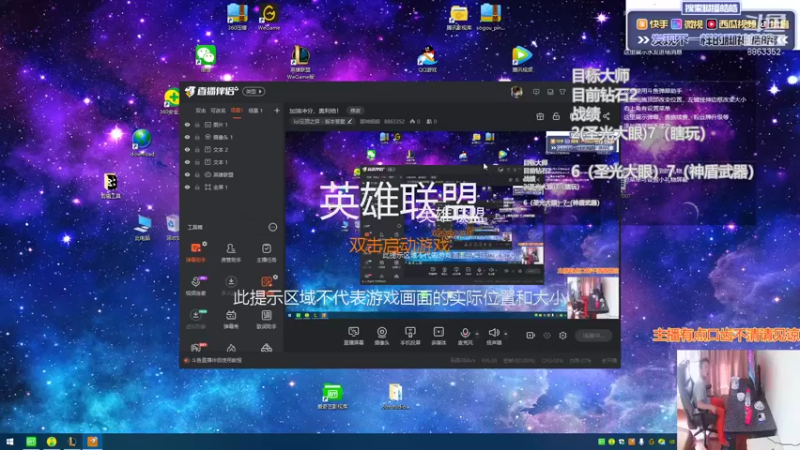Lock the 图片 1 source
This screenshot has height=450, width=800.
pos(197,124)
